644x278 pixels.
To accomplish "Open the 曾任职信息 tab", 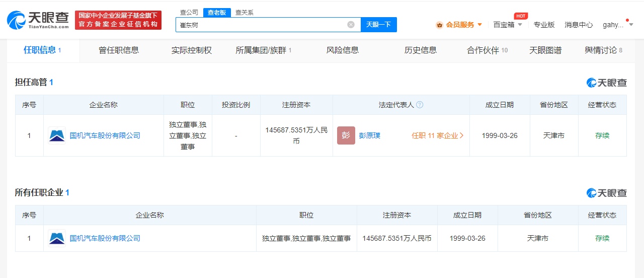I will (x=119, y=50).
